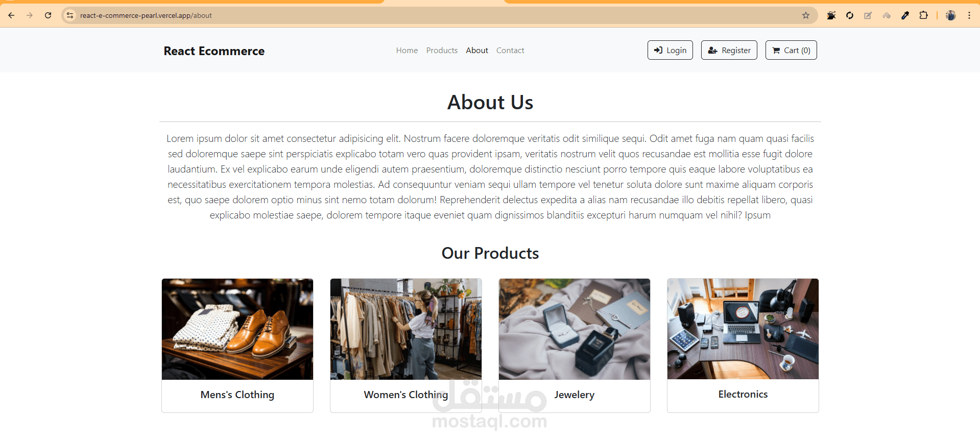Focus the address bar URL field
Viewport: 980px width, 440px height.
[x=434, y=15]
